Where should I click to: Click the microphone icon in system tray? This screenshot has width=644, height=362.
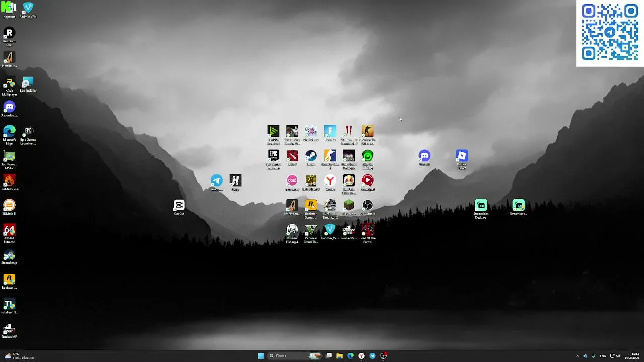594,356
